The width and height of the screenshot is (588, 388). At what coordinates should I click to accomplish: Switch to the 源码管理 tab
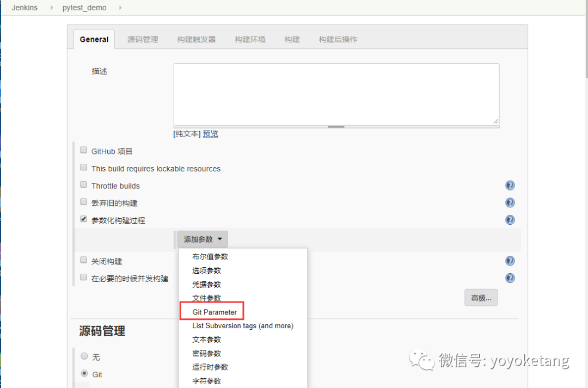143,39
